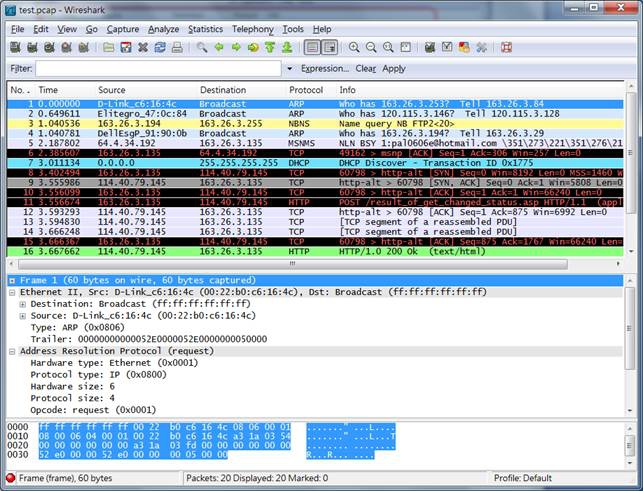The image size is (643, 491).
Task: Reload the capture file icon
Action: click(x=160, y=48)
